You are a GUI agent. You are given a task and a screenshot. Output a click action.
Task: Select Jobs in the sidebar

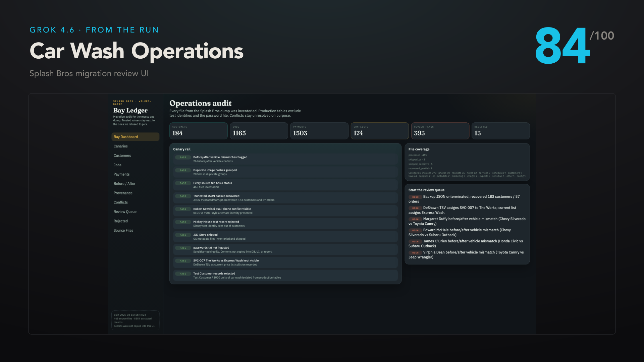(135, 165)
